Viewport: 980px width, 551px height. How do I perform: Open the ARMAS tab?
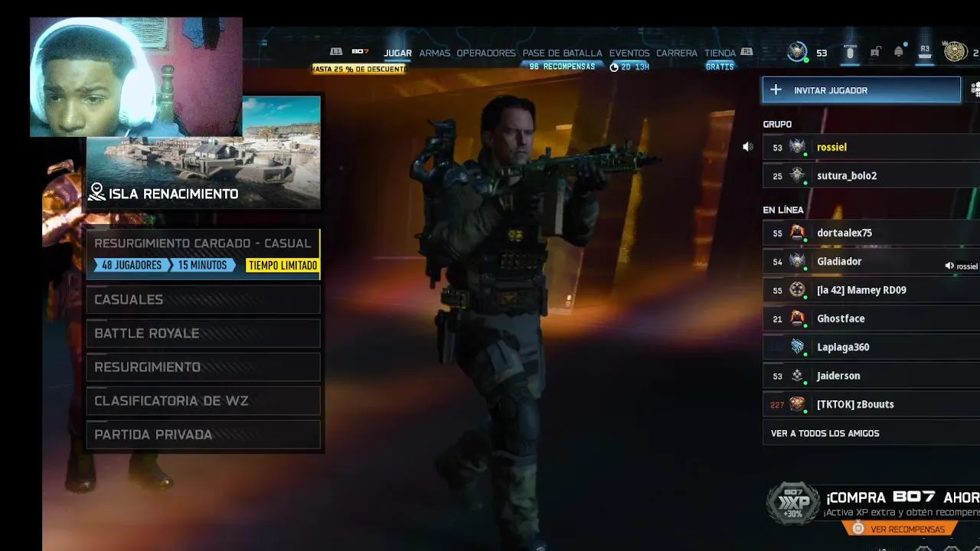(435, 53)
